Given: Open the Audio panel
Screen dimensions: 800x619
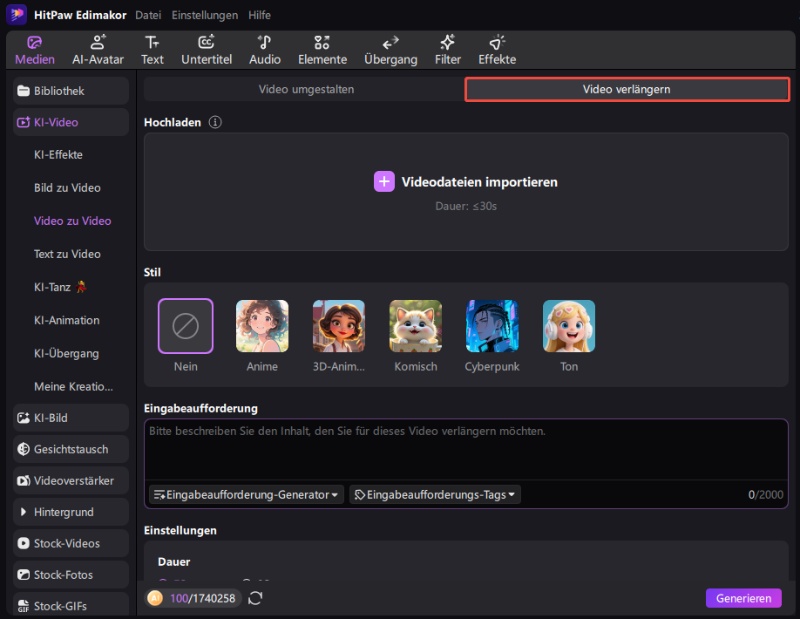Looking at the screenshot, I should [x=265, y=49].
